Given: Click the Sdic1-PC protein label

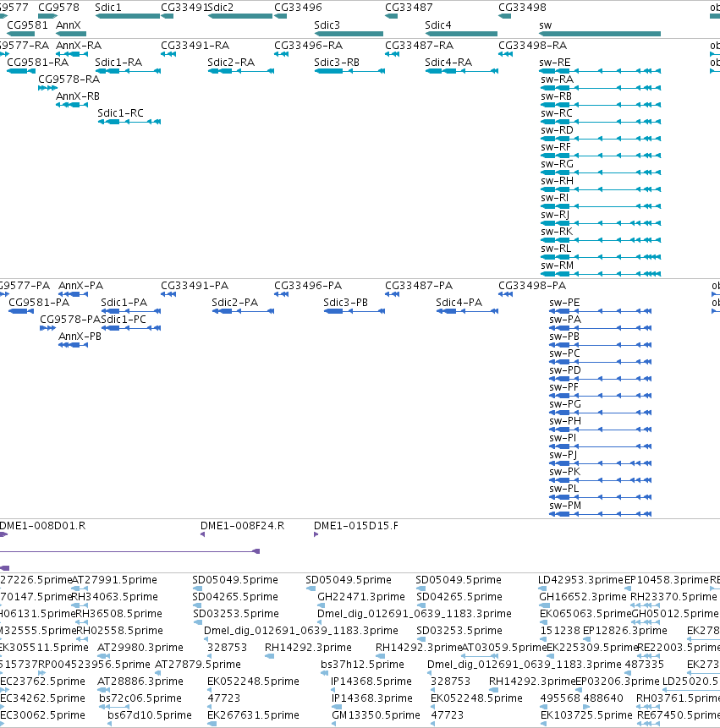Looking at the screenshot, I should [124, 320].
